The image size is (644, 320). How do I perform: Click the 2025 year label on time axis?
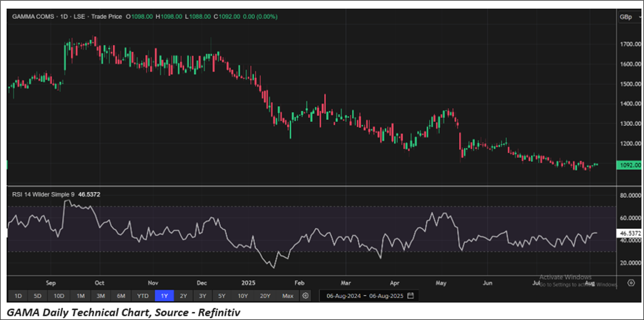[x=249, y=283]
